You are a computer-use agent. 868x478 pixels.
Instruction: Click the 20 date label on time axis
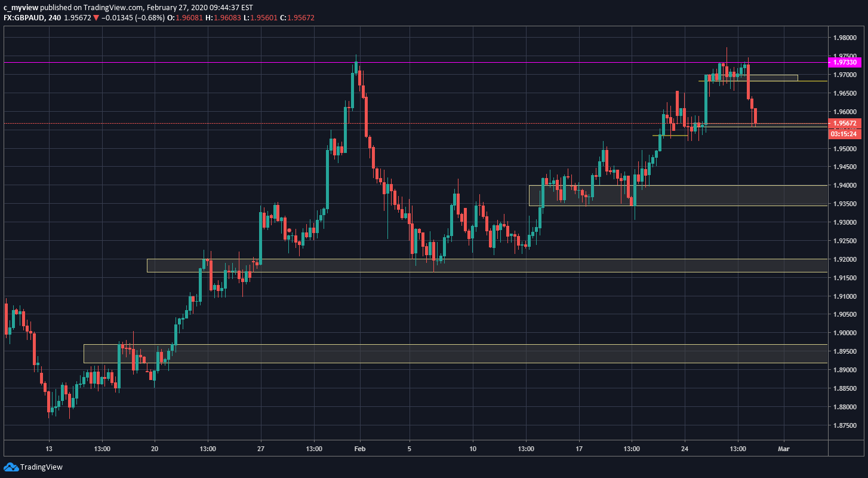coord(155,448)
